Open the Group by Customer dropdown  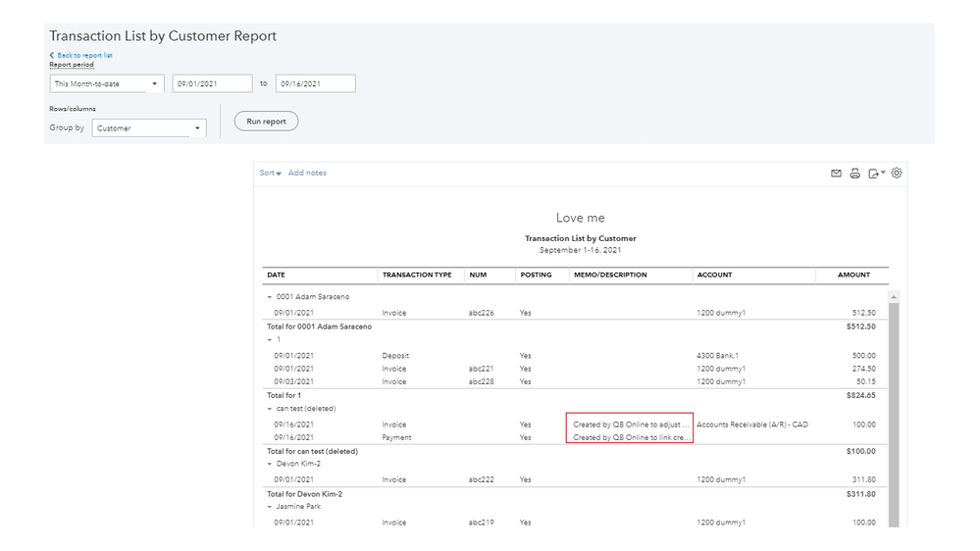click(x=148, y=128)
